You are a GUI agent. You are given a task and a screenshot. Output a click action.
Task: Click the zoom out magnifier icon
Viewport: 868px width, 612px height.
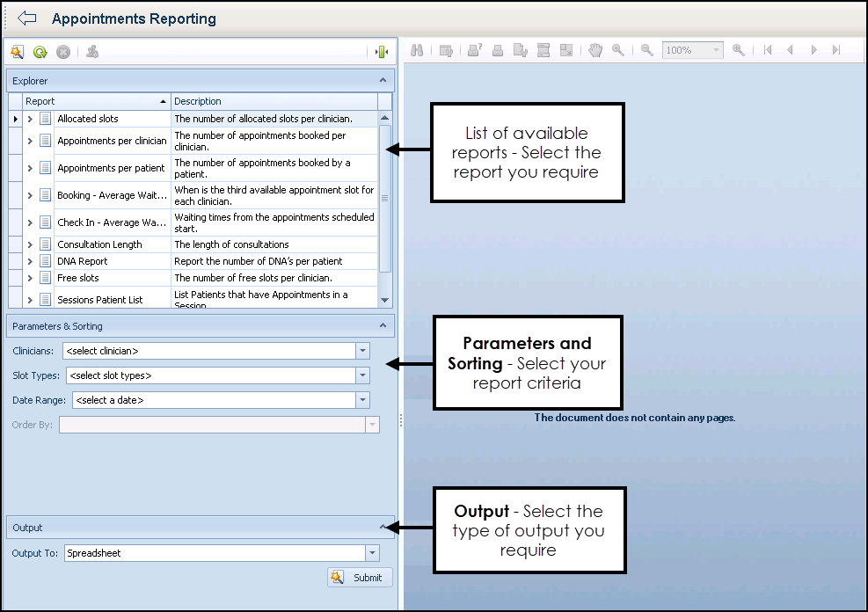point(646,51)
